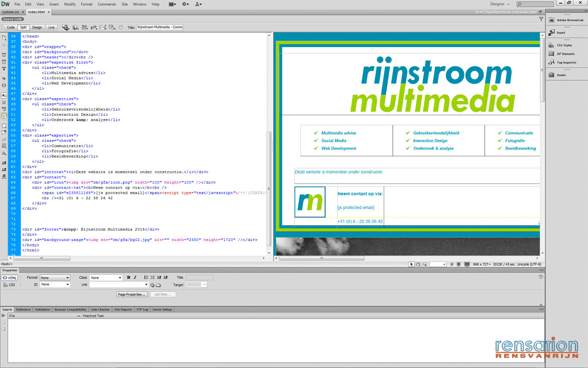Switch to Split view

pyautogui.click(x=23, y=27)
